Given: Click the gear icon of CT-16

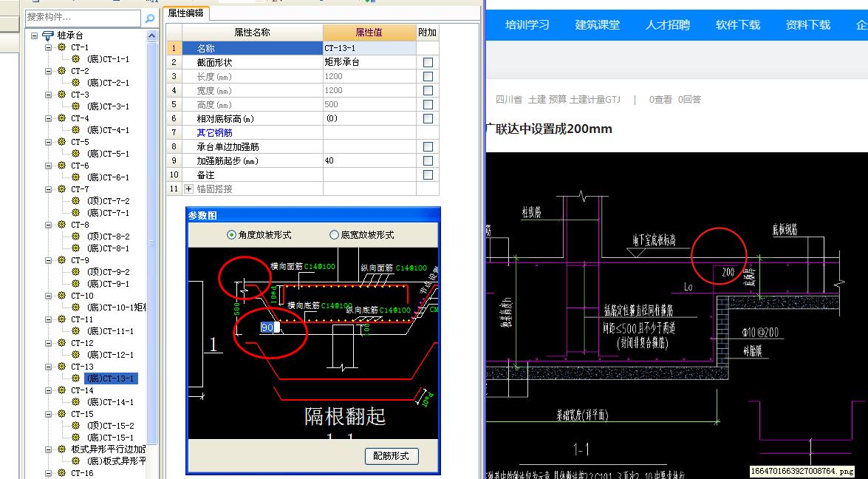Looking at the screenshot, I should coord(62,473).
